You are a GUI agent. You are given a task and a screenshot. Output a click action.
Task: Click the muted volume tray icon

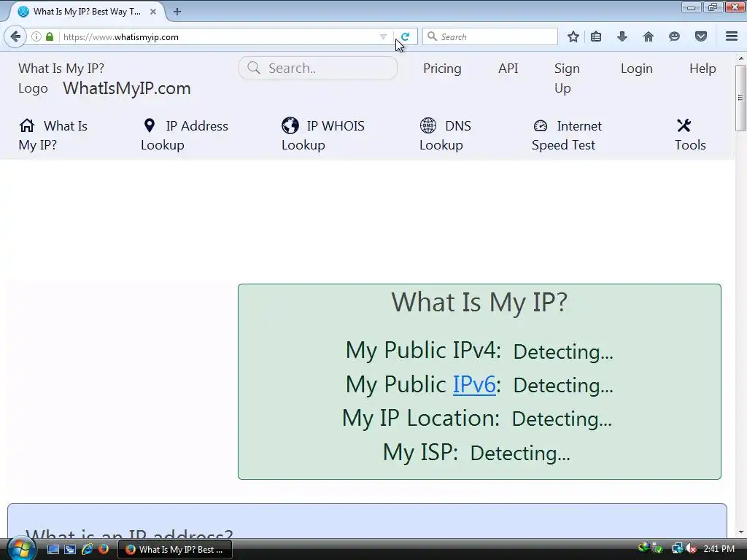690,549
